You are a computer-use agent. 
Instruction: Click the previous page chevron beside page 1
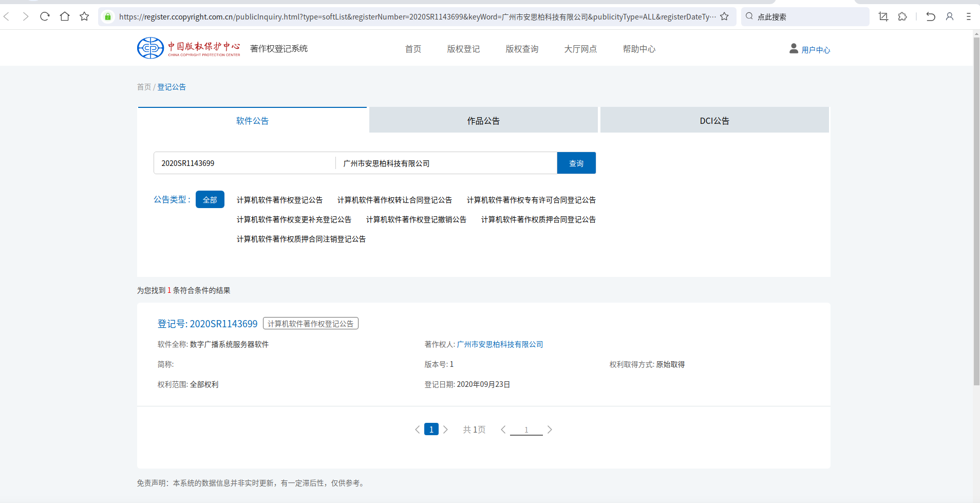coord(418,430)
